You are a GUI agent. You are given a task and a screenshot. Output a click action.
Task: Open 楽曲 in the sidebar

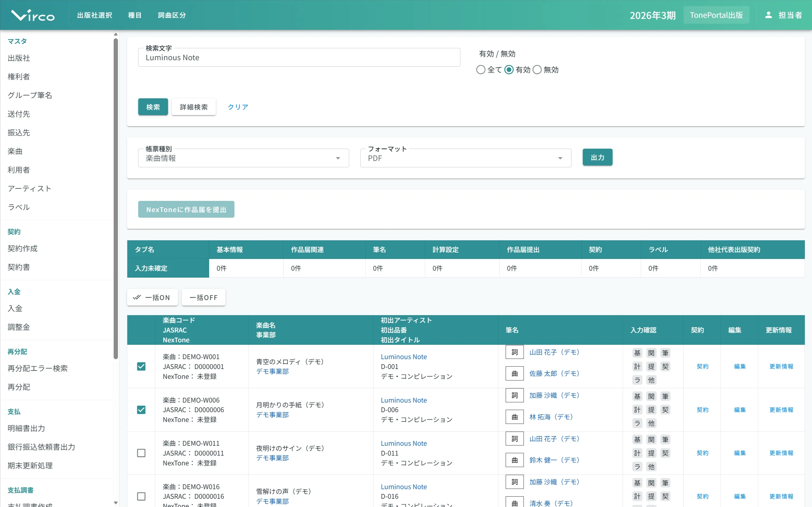click(15, 151)
